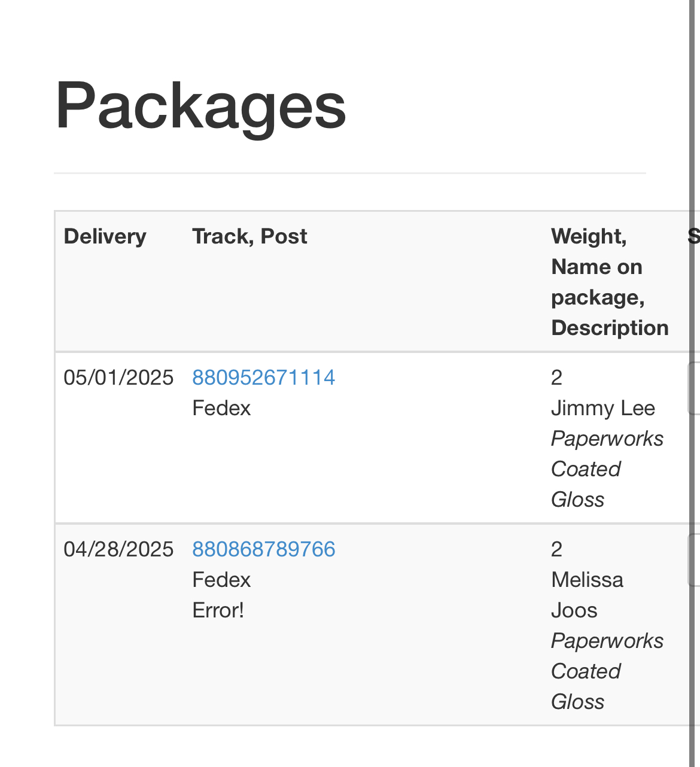Image resolution: width=700 pixels, height=767 pixels.
Task: Click Paperworks Coated Gloss description for Melissa Joos
Action: pyautogui.click(x=607, y=671)
